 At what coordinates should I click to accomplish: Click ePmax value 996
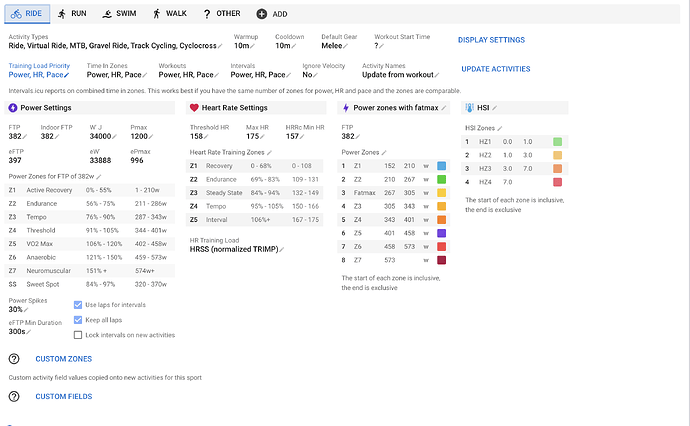click(x=137, y=161)
